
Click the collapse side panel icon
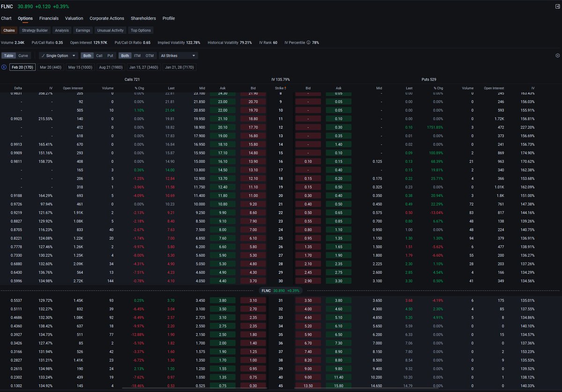tap(557, 6)
